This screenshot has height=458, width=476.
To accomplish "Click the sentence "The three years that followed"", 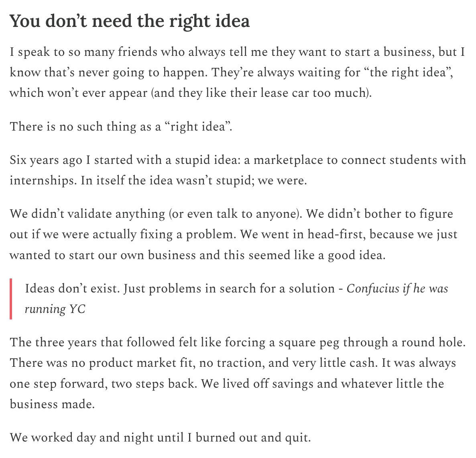I will pos(238,343).
